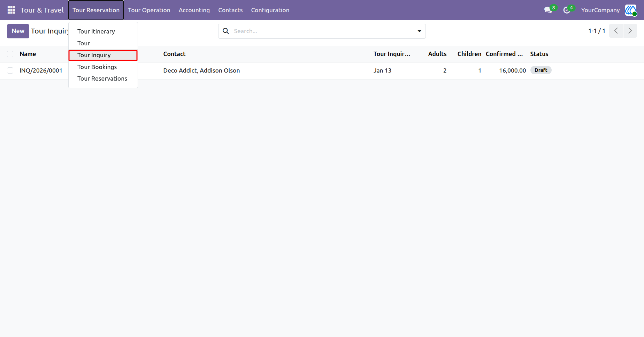The image size is (644, 337).
Task: Open the messages chat icon
Action: [x=549, y=10]
